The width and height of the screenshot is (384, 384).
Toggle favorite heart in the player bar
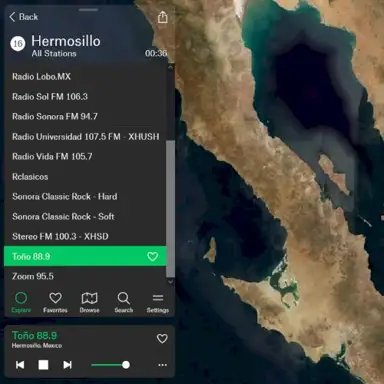[162, 338]
